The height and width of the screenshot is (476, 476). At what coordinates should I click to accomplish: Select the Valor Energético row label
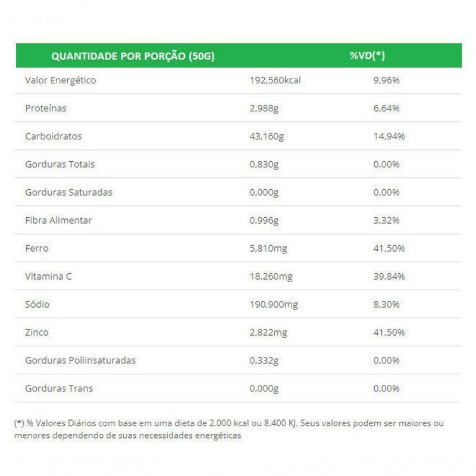[x=61, y=80]
